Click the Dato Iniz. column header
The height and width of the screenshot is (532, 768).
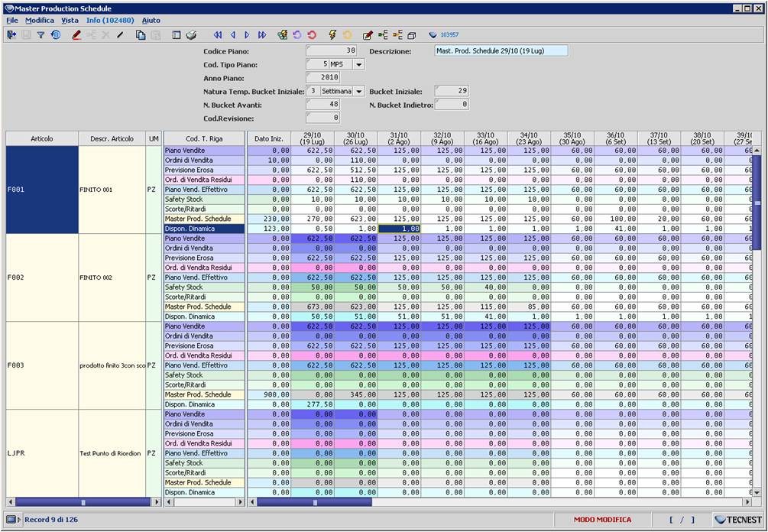click(270, 138)
